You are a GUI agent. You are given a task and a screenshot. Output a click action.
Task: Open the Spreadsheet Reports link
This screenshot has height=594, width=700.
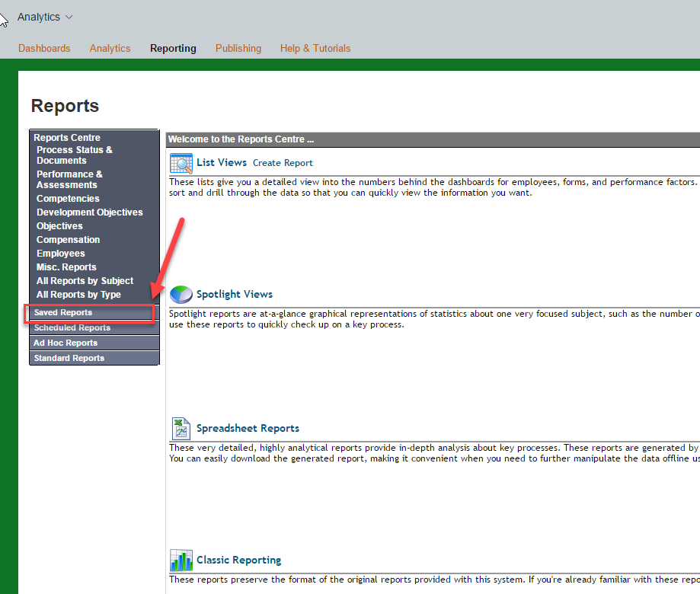[x=248, y=428]
